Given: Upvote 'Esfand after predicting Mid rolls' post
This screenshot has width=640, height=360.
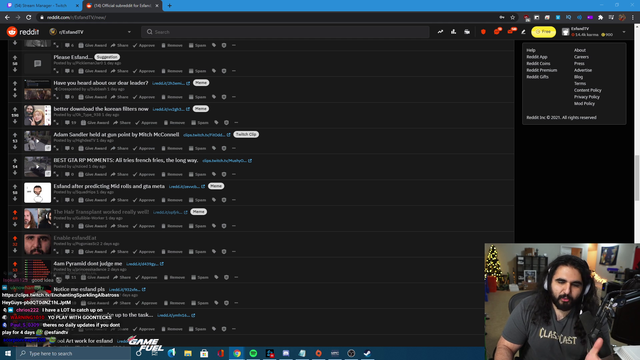Looking at the screenshot, I should pyautogui.click(x=15, y=187).
